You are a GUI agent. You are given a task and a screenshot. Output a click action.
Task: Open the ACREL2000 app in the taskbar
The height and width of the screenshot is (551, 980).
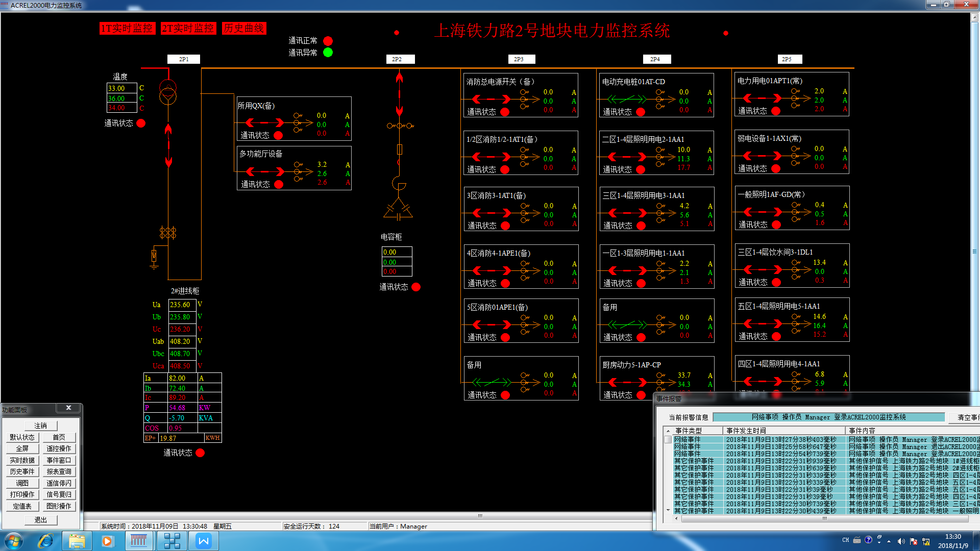pos(139,541)
